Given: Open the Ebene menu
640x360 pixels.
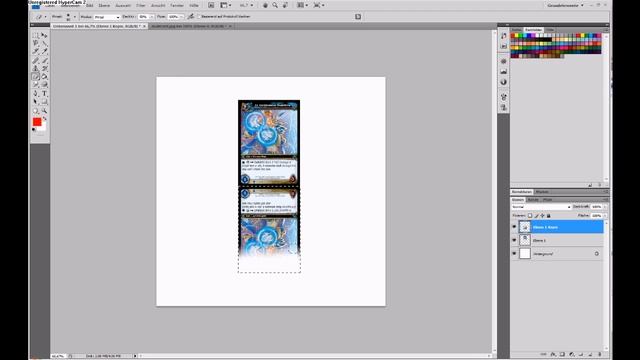Looking at the screenshot, I should pos(104,5).
